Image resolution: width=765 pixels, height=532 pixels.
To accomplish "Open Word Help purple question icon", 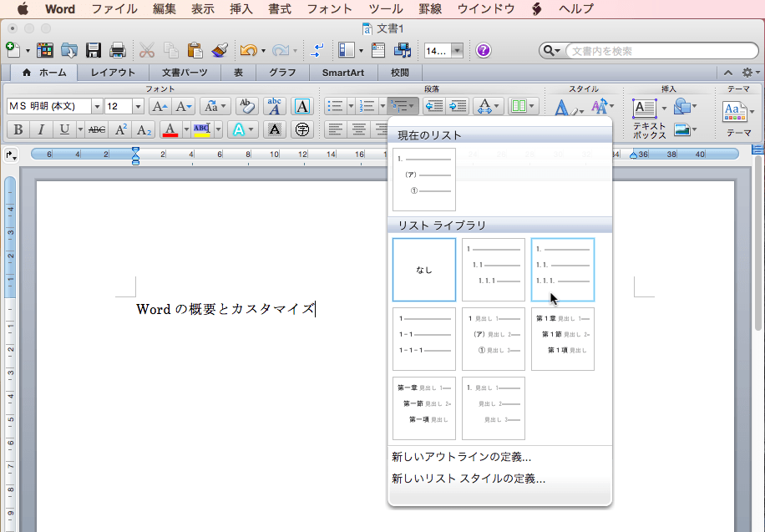I will [x=484, y=50].
